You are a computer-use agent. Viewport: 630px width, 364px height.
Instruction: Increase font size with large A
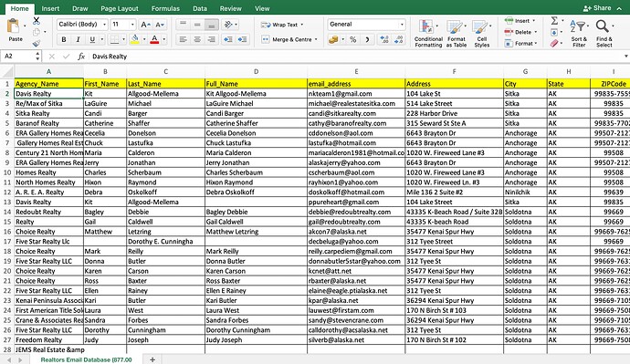point(145,25)
